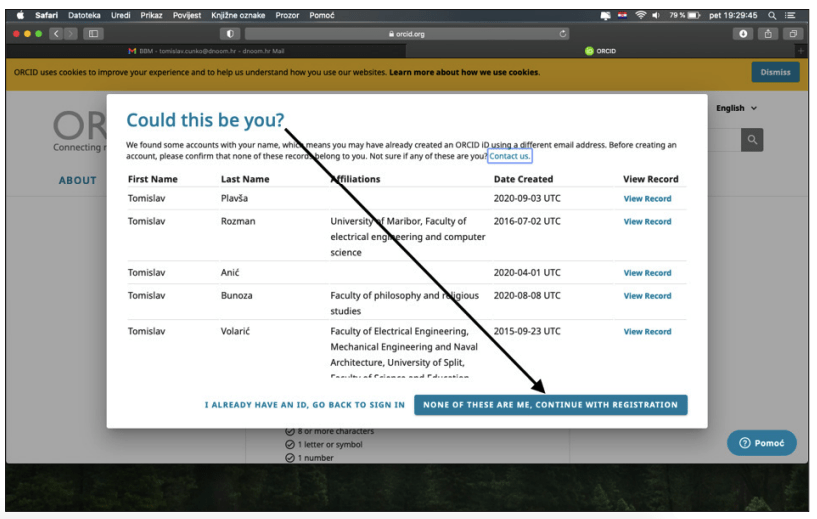Click I already have an iD, go back to sign in
Image resolution: width=817 pixels, height=519 pixels.
click(x=304, y=405)
